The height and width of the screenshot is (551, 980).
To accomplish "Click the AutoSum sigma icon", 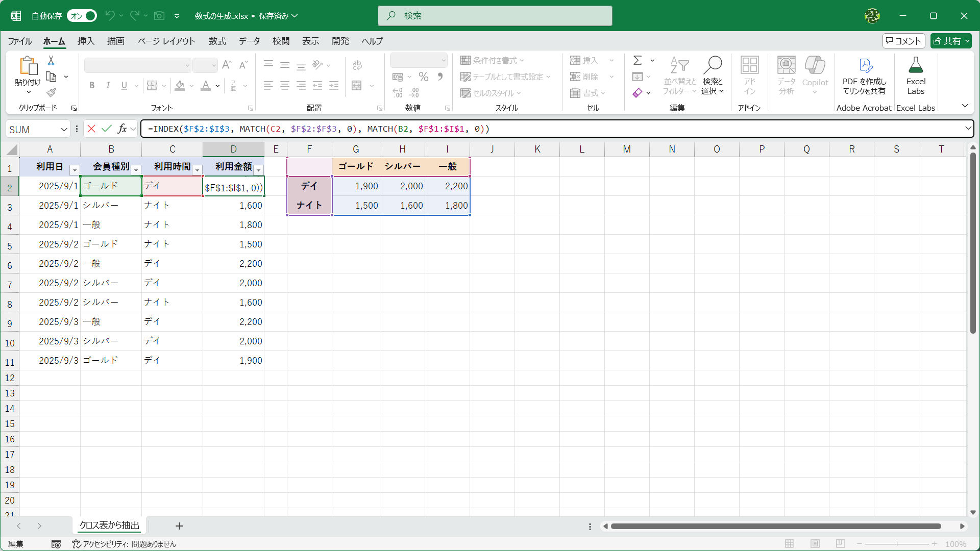I will pyautogui.click(x=638, y=60).
